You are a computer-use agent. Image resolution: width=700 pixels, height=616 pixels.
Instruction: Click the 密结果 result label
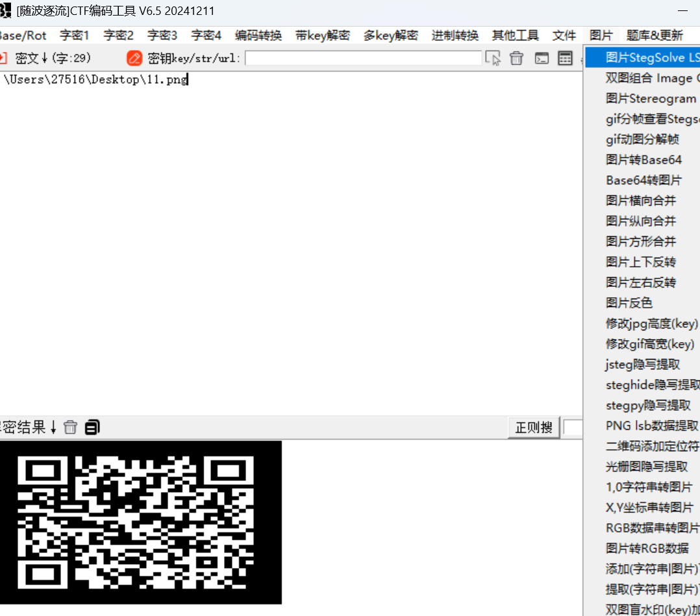point(28,427)
